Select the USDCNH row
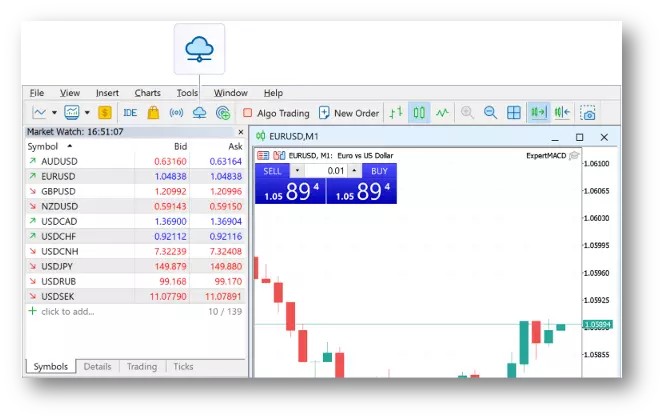 [136, 251]
